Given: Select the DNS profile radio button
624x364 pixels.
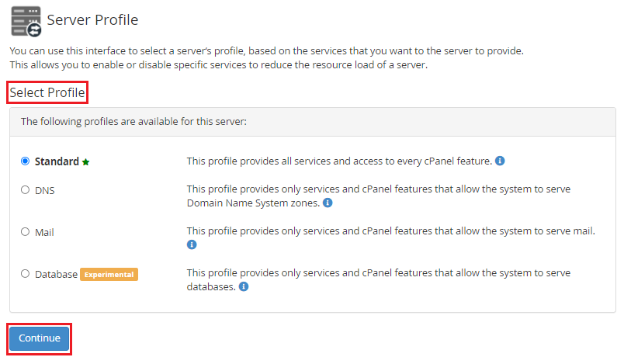Looking at the screenshot, I should coord(26,189).
